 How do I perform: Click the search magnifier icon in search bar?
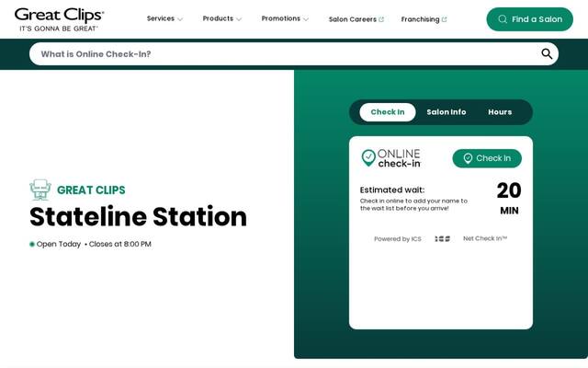[x=547, y=54]
